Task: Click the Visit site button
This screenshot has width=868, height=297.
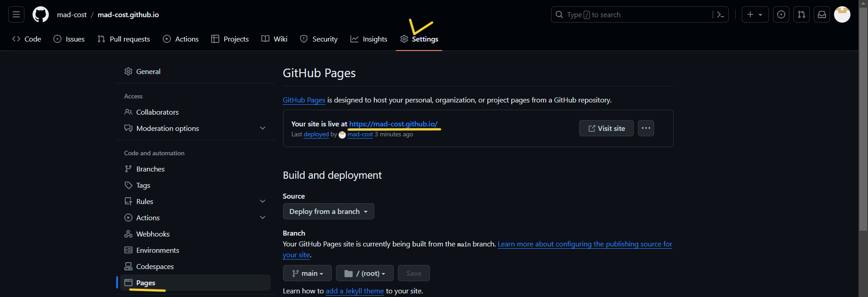Action: 606,128
